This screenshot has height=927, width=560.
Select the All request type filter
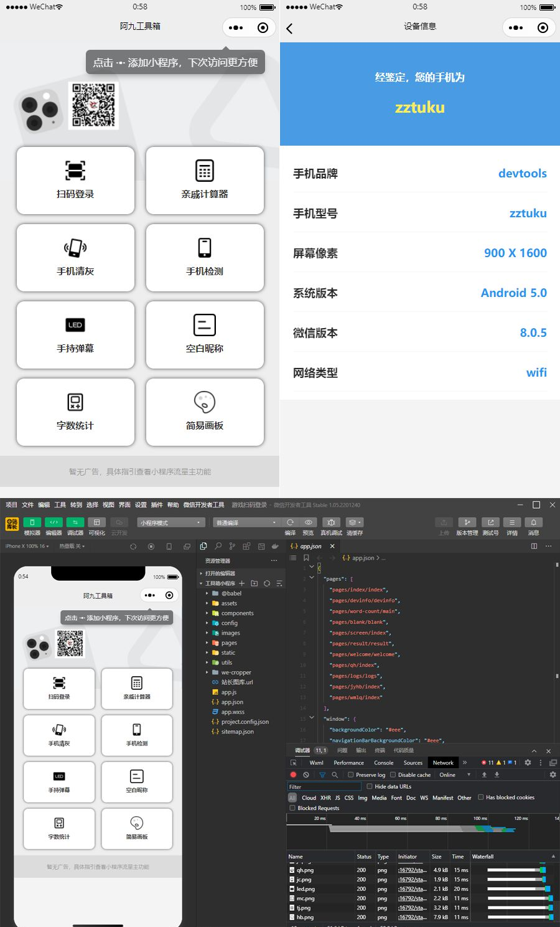pos(292,798)
